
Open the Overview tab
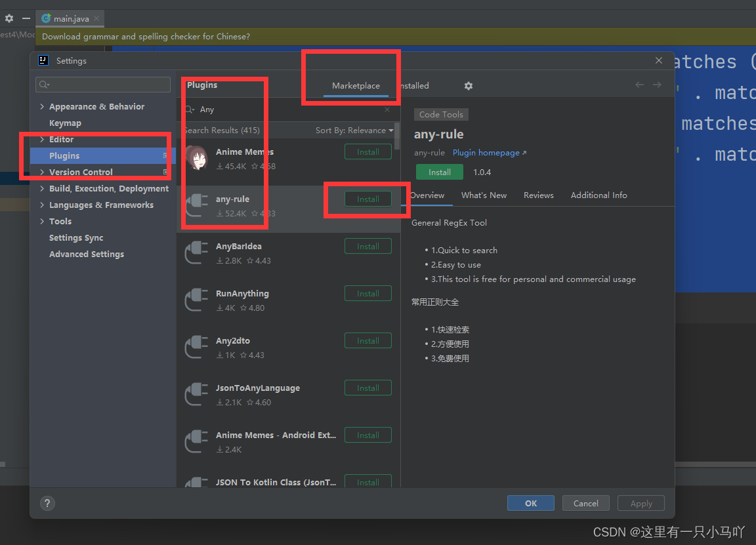pyautogui.click(x=427, y=195)
